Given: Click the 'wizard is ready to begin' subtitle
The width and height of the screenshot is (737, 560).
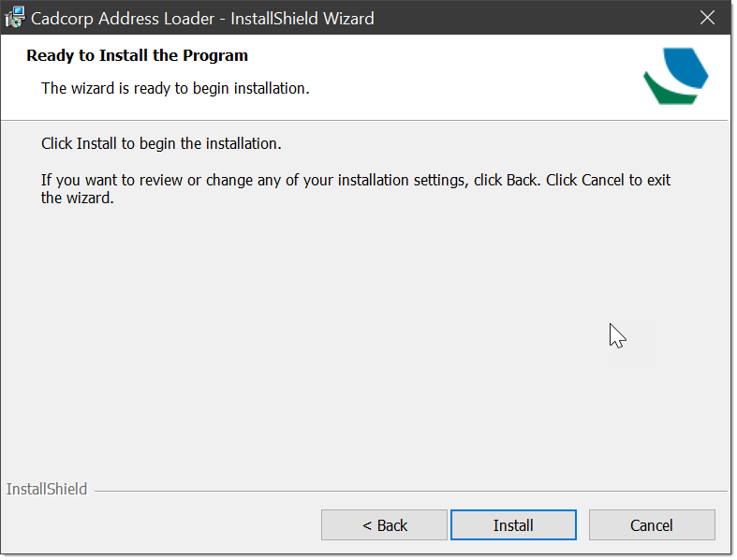Looking at the screenshot, I should [x=175, y=88].
